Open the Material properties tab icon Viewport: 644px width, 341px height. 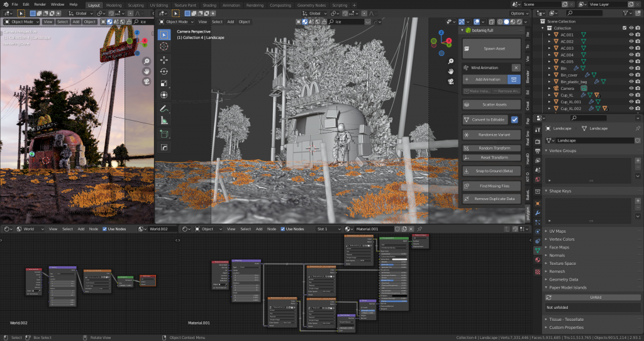[x=538, y=260]
